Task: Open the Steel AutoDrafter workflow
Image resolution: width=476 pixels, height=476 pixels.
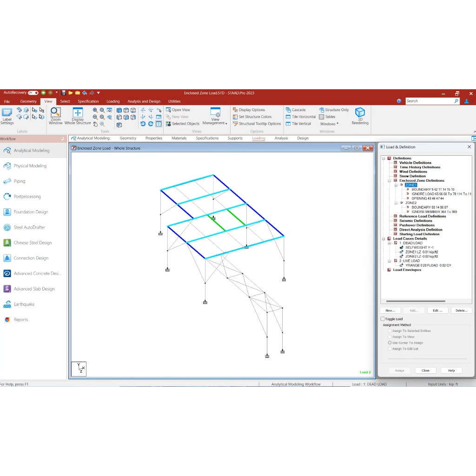Action: click(x=30, y=227)
